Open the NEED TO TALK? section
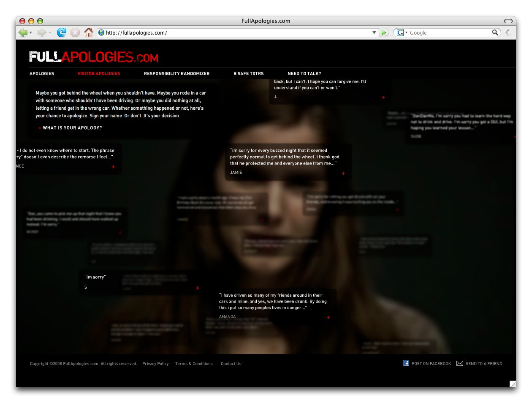 [x=304, y=73]
